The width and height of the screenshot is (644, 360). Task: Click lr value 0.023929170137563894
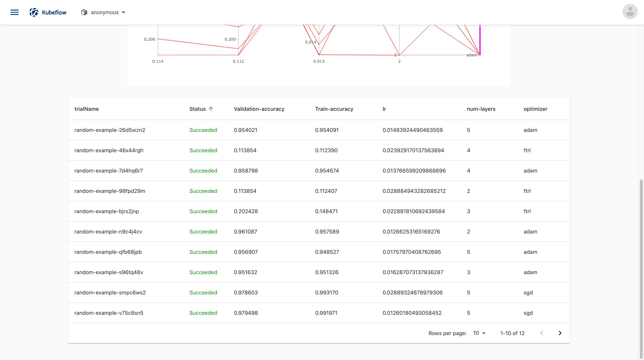click(x=413, y=150)
